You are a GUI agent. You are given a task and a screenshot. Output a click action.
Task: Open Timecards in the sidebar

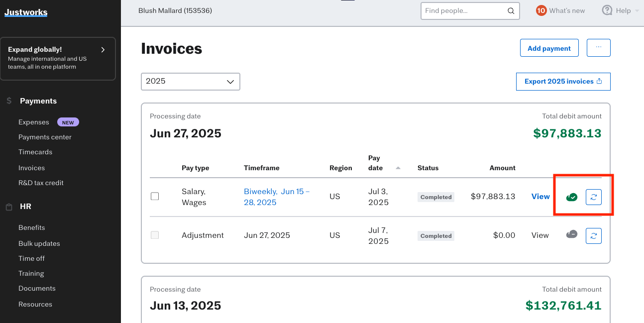click(35, 152)
